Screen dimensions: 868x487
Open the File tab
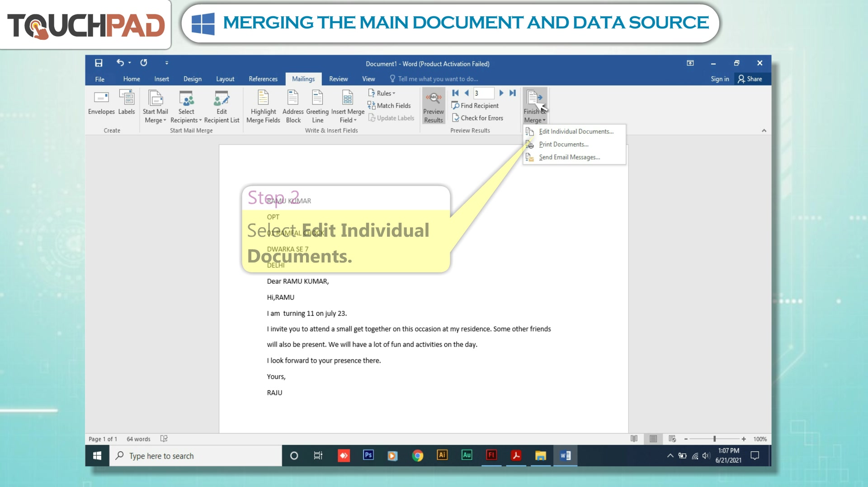(x=100, y=79)
